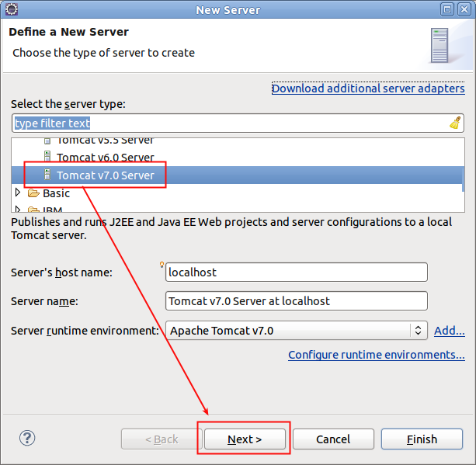Open Server runtime environment dropdown
Image resolution: width=476 pixels, height=465 pixels.
tap(297, 330)
